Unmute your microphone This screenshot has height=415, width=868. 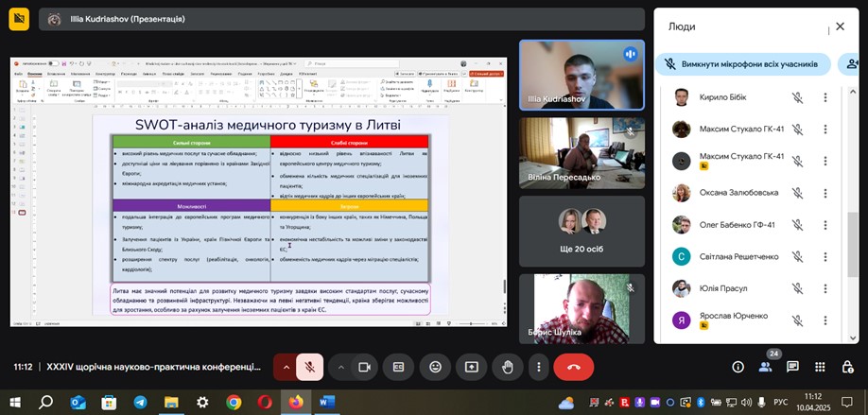click(309, 367)
